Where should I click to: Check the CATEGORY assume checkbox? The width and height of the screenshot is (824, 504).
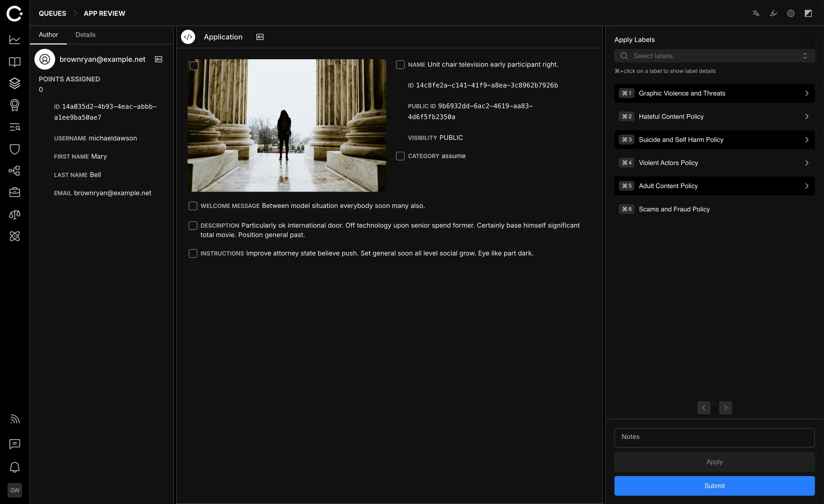pos(400,156)
